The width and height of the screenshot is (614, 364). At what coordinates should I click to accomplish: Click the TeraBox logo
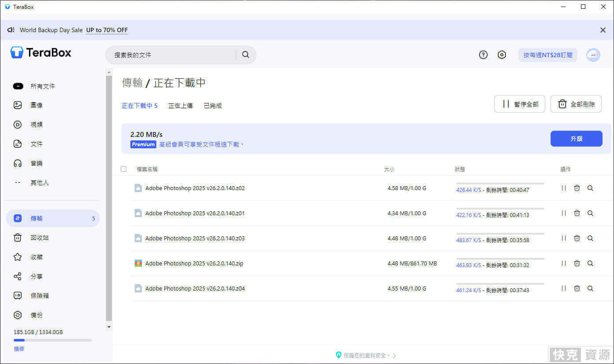click(41, 52)
